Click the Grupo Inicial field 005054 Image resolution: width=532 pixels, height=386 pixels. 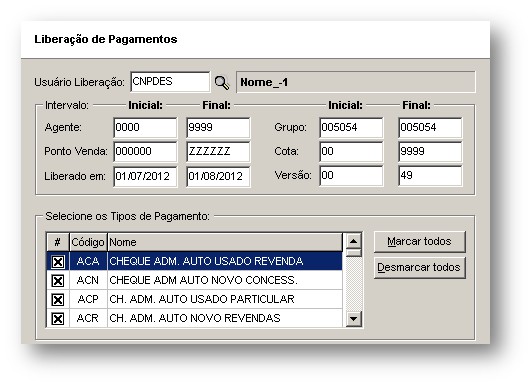coord(351,128)
